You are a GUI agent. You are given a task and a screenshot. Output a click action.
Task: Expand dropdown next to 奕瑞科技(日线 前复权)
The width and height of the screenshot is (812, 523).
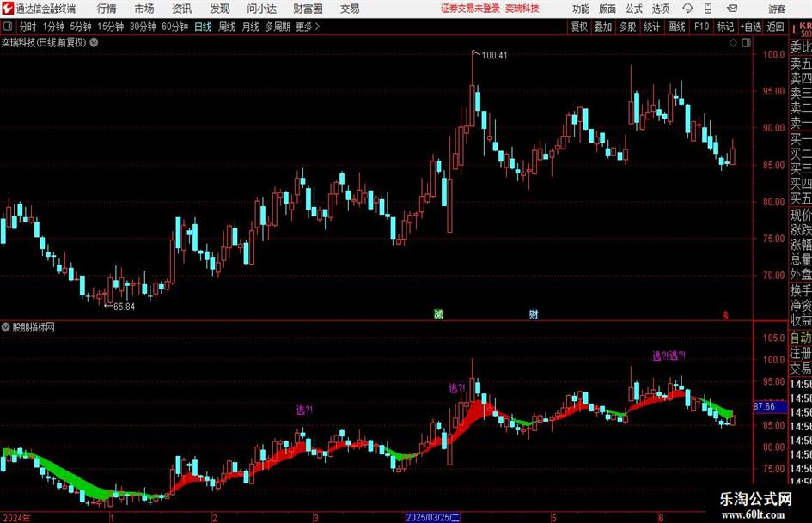94,42
